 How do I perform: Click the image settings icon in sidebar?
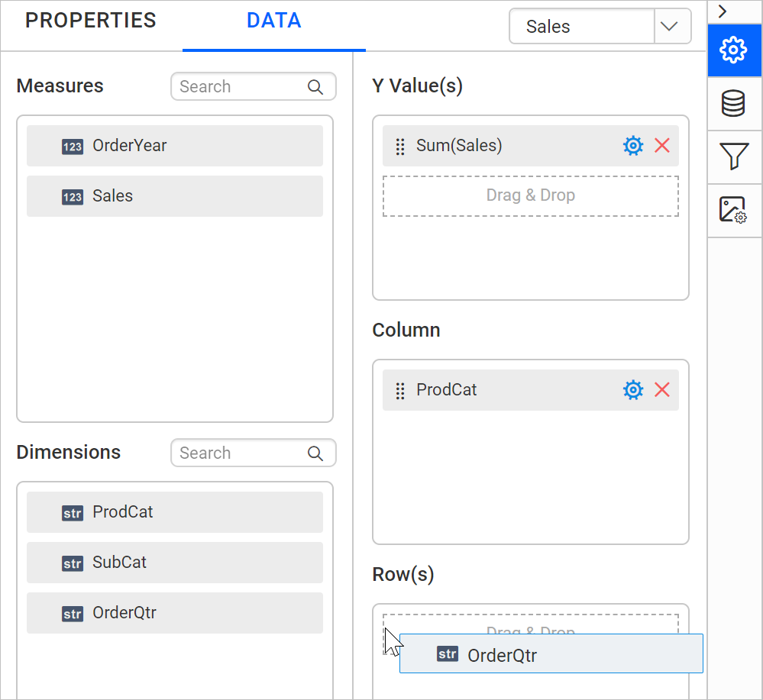pos(733,209)
